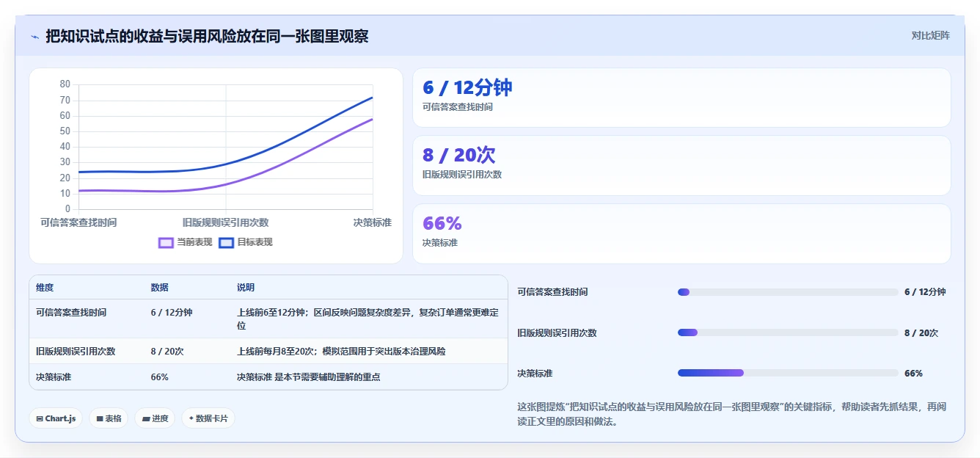
Task: Click the 数据 table column header
Action: (159, 288)
